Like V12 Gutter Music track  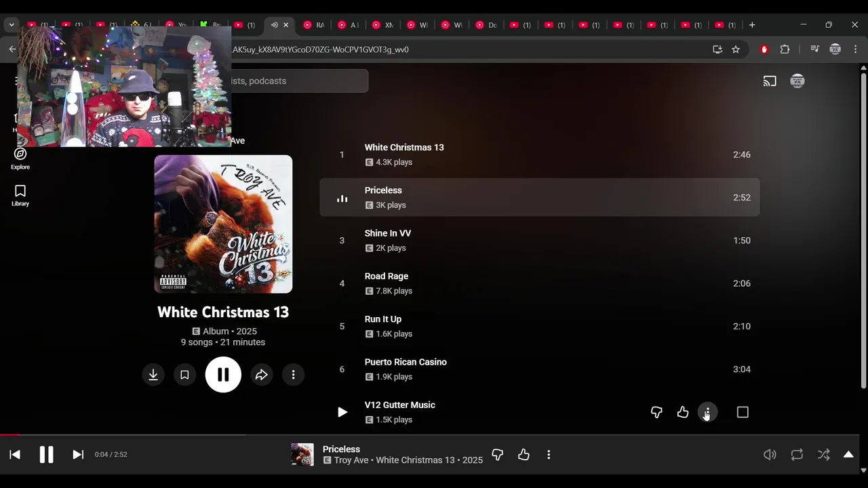pos(683,412)
